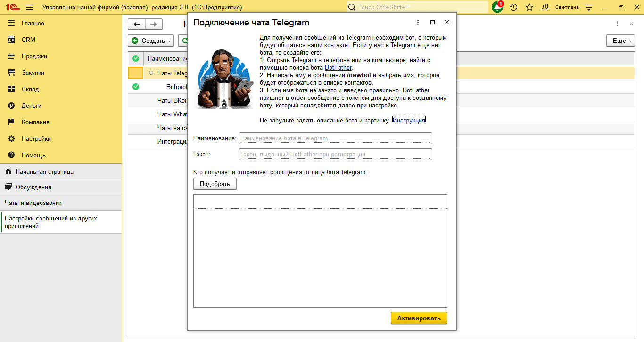
Task: Open the Инструкция link
Action: click(x=409, y=121)
